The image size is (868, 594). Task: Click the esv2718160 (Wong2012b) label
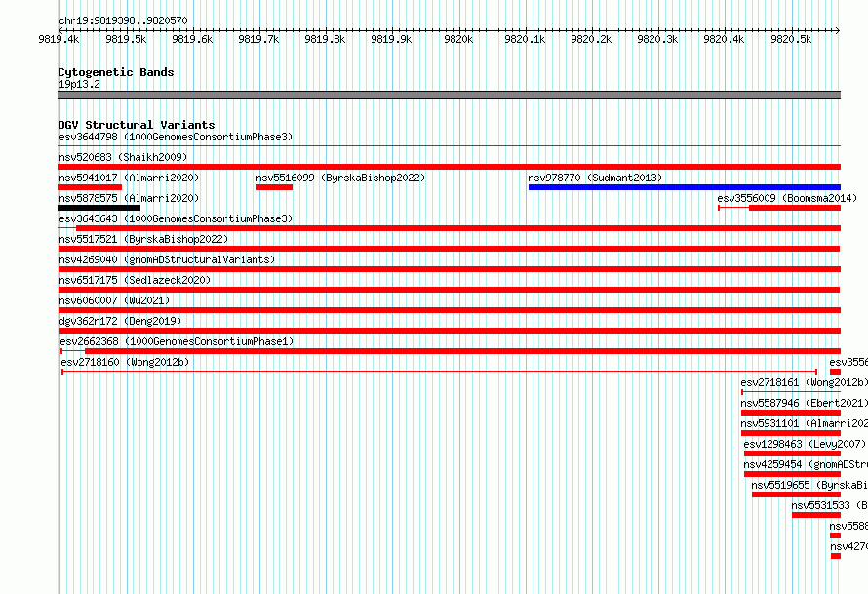(125, 362)
